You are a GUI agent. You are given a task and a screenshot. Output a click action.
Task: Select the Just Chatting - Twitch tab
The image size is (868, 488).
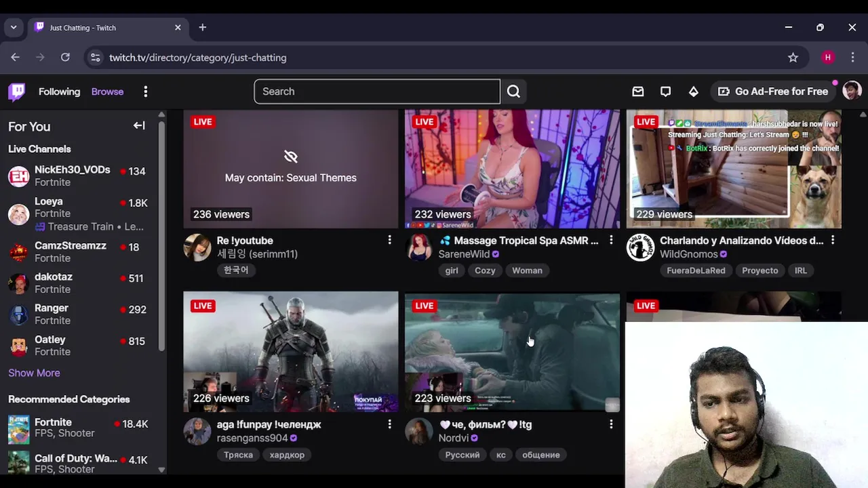tap(108, 28)
